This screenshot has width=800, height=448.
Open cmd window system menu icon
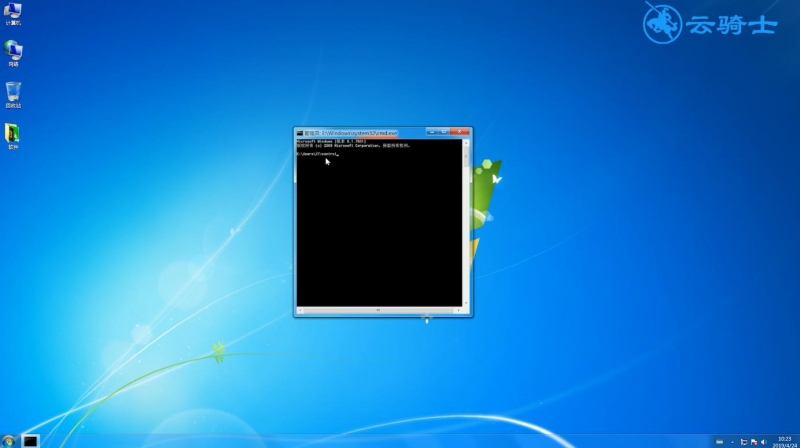click(x=300, y=133)
